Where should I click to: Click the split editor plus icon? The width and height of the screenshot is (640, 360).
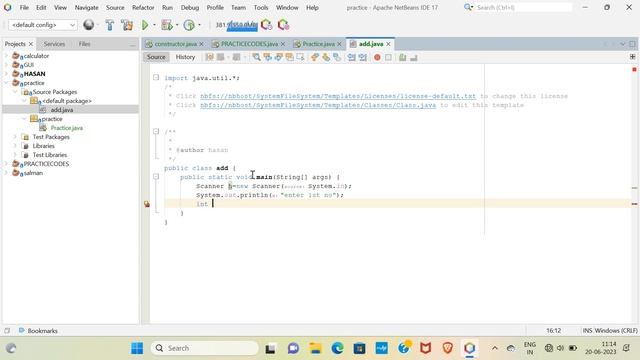[x=632, y=57]
